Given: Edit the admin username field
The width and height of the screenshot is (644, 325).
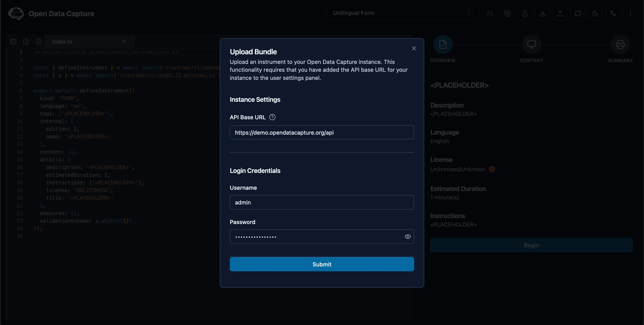Looking at the screenshot, I should (322, 202).
